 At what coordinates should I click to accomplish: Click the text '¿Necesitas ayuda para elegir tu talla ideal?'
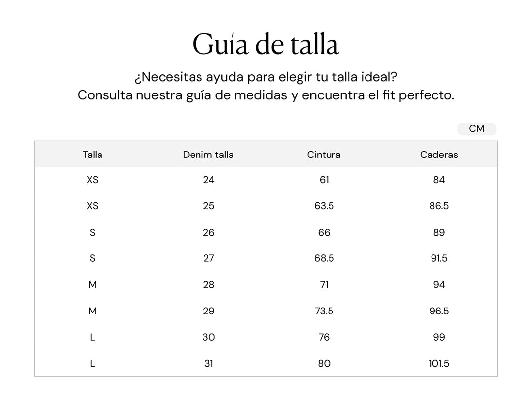click(x=266, y=77)
